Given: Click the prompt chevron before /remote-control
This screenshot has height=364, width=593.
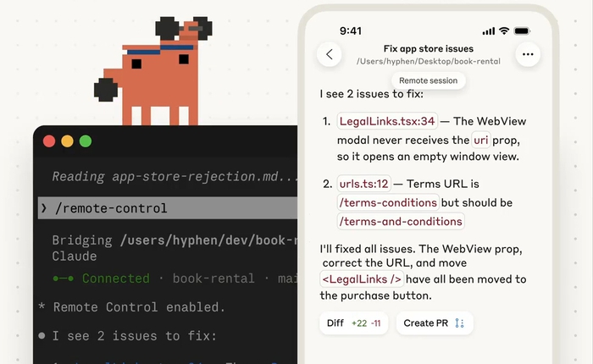Looking at the screenshot, I should pos(43,208).
